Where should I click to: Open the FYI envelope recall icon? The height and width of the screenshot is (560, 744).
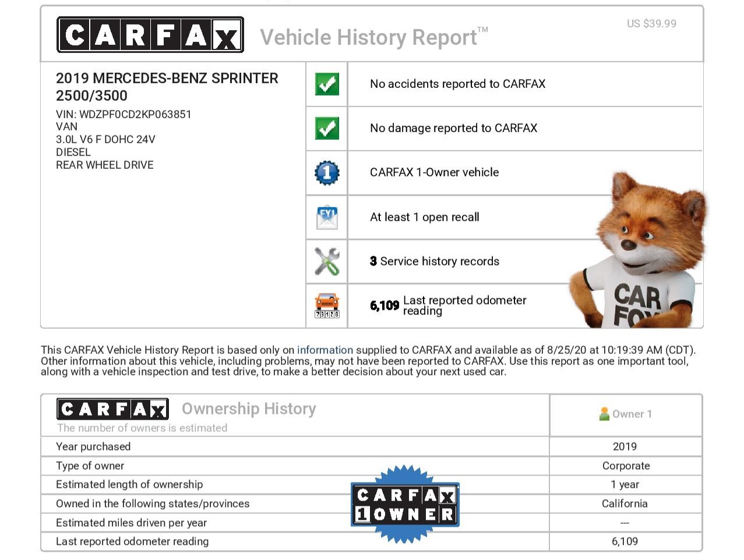[x=327, y=217]
